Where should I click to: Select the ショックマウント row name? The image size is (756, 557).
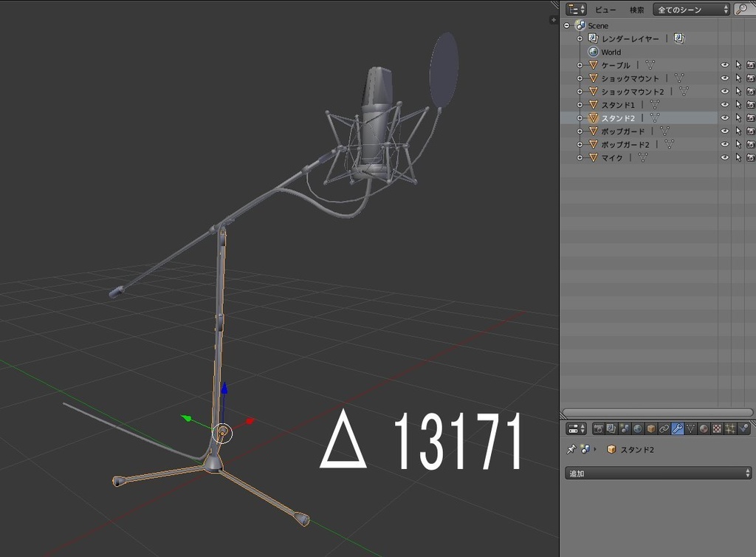click(630, 78)
